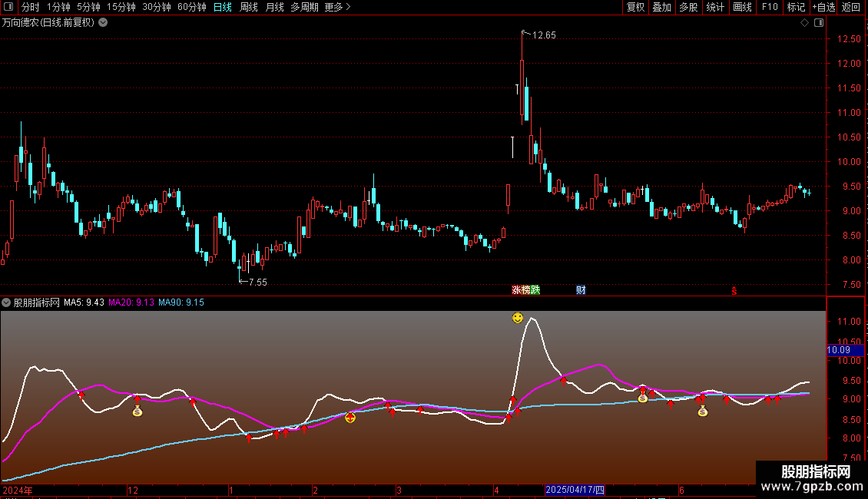Click the 跌 badge on main chart
Viewport: 868px width, 499px height.
(535, 290)
